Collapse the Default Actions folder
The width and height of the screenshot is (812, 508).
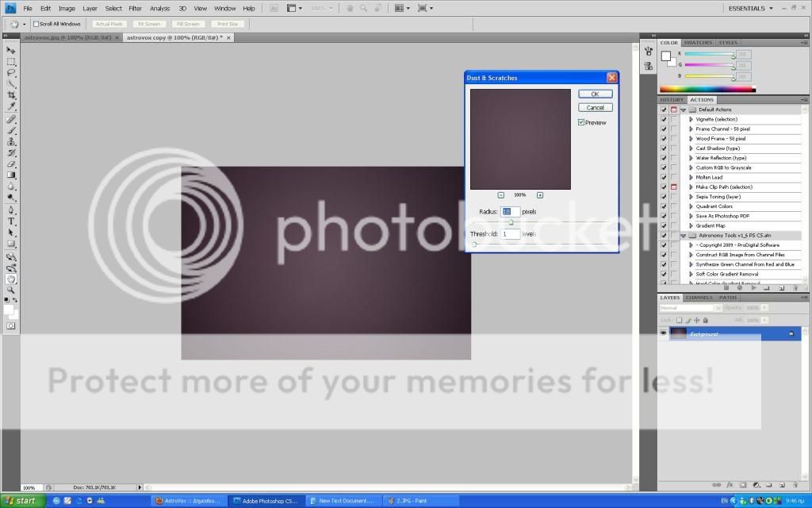point(683,110)
